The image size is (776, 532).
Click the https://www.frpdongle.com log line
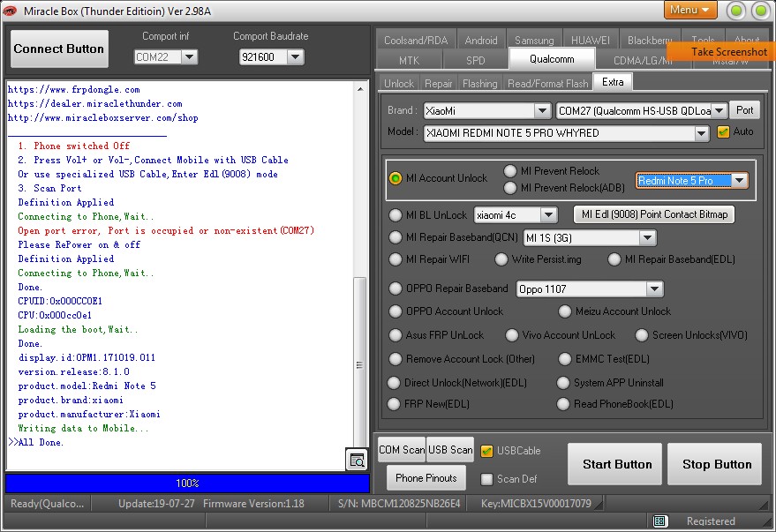[x=74, y=89]
